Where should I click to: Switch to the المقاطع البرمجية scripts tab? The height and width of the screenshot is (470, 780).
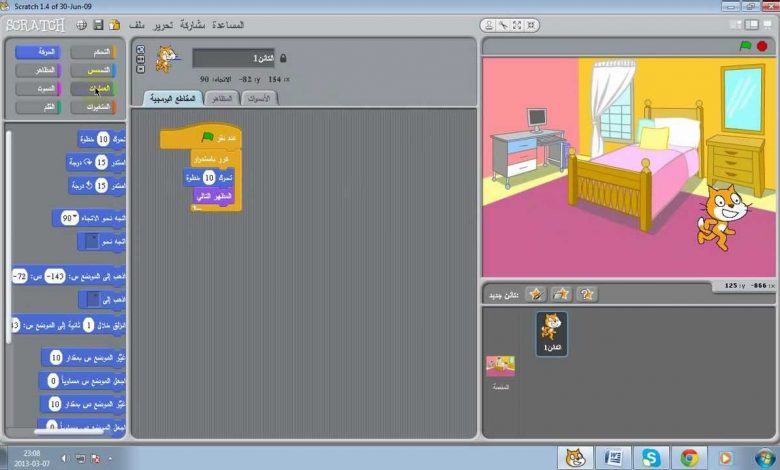[173, 98]
